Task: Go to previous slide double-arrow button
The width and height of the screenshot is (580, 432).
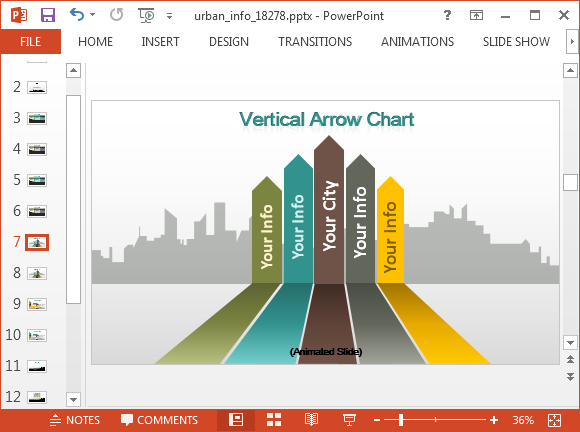Action: coord(570,359)
